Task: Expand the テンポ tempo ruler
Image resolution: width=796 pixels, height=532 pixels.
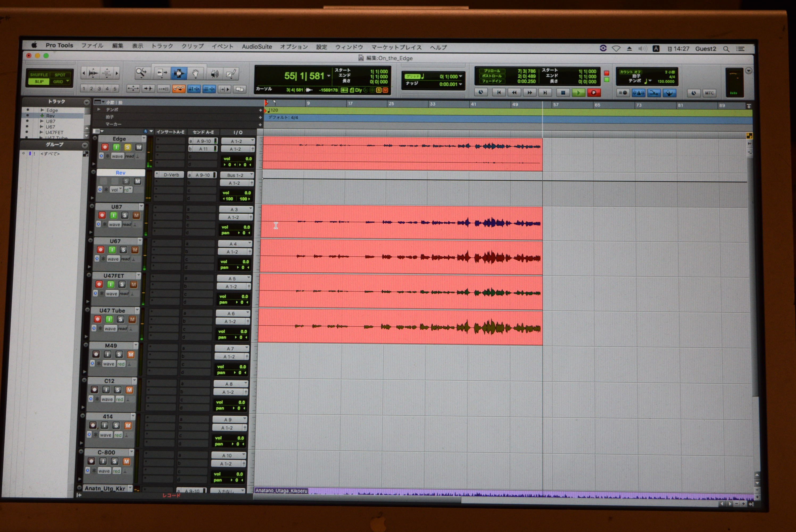Action: [x=99, y=110]
